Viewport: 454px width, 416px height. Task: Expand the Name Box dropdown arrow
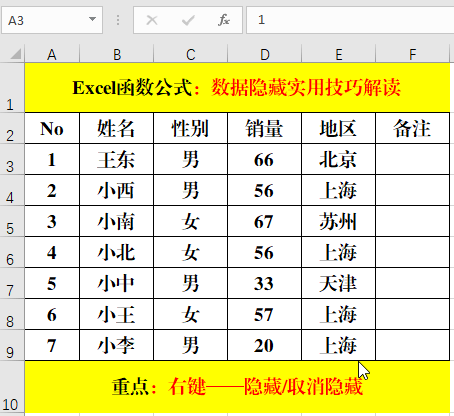pos(92,19)
